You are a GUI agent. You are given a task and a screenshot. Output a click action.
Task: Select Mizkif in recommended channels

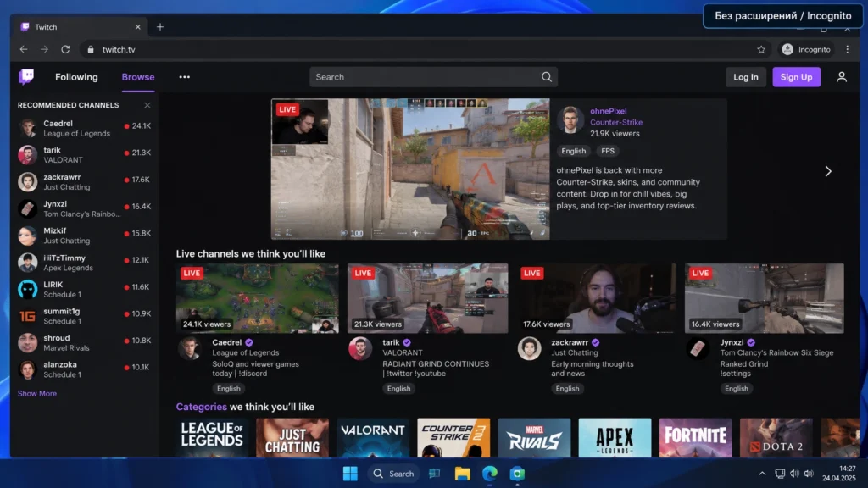coord(84,236)
